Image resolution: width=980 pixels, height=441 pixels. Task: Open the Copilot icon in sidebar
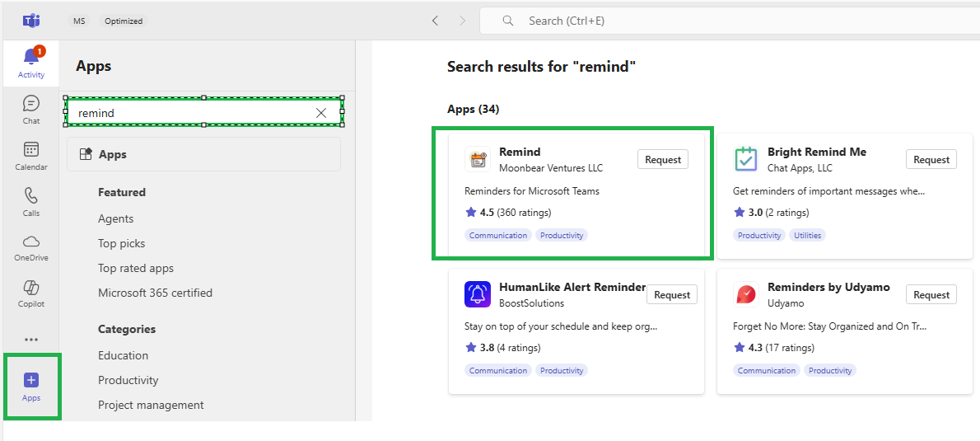[x=31, y=287]
